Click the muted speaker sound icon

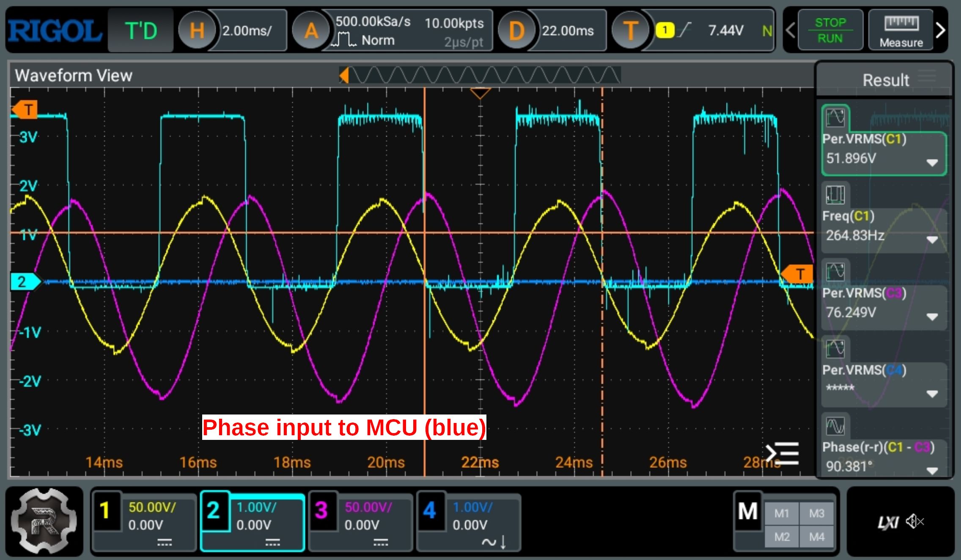[914, 522]
